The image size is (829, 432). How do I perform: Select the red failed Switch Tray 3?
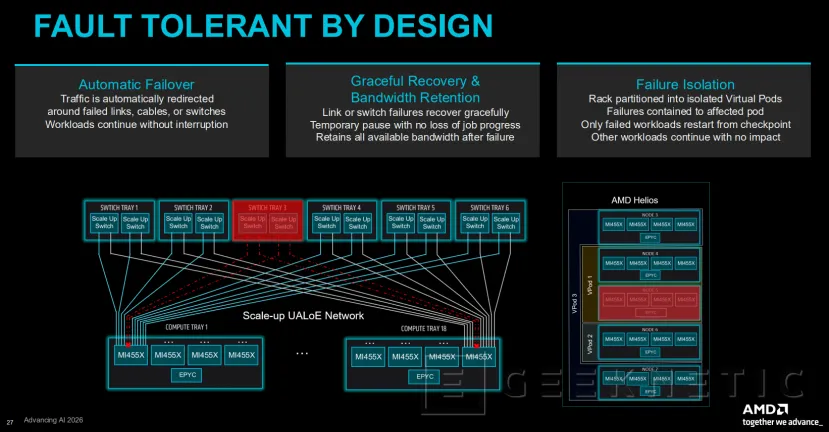[268, 220]
